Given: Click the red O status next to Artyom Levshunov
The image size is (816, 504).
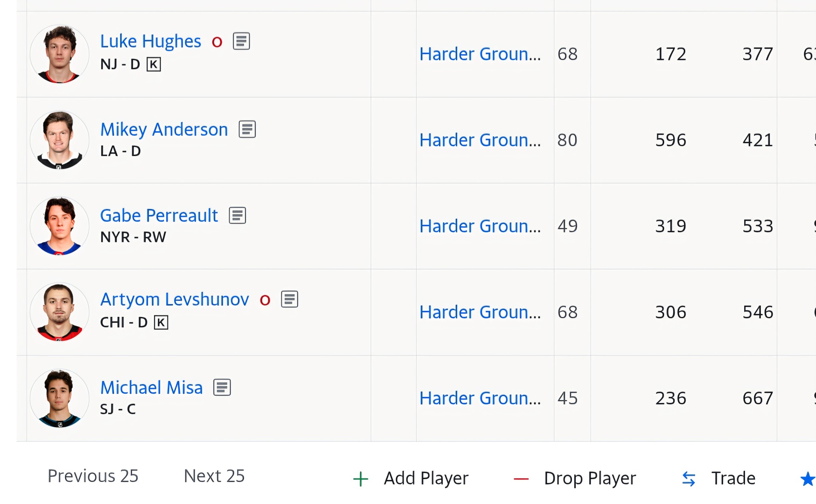Looking at the screenshot, I should [x=265, y=300].
